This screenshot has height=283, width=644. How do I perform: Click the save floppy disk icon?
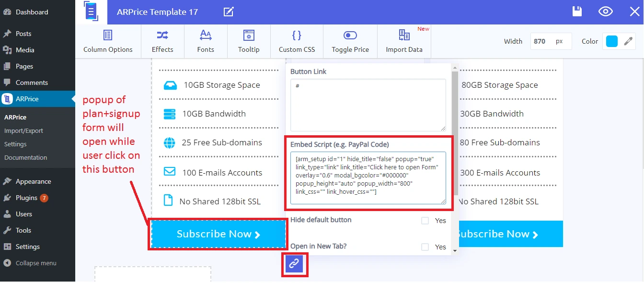coord(577,12)
